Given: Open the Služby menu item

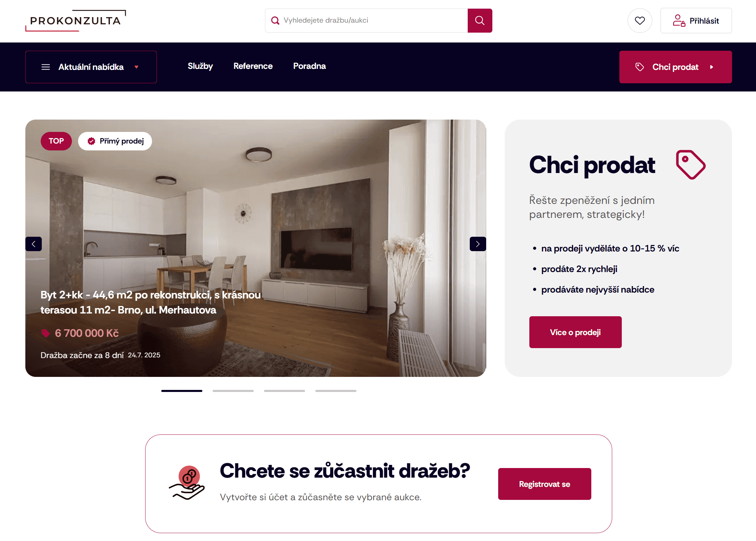Looking at the screenshot, I should (200, 66).
